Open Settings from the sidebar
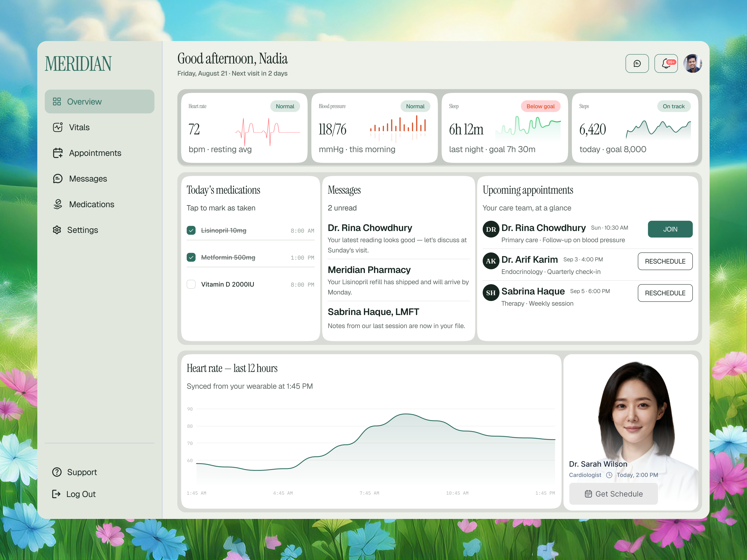This screenshot has height=560, width=747. pos(100,230)
